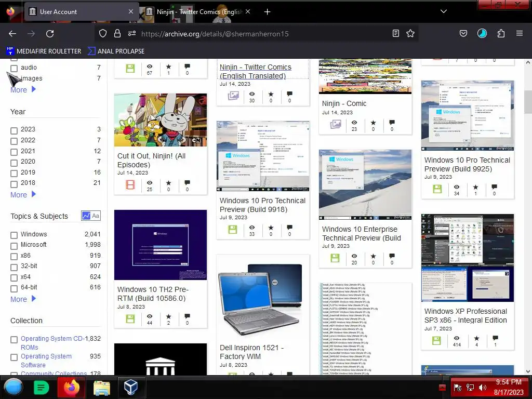This screenshot has width=532, height=399.
Task: Open Windows XP Professional SP3 x86 Integral Edition
Action: [465, 315]
